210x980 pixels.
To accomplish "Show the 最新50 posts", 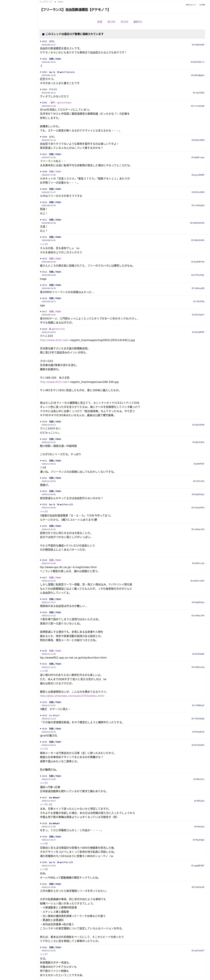I will [138, 22].
